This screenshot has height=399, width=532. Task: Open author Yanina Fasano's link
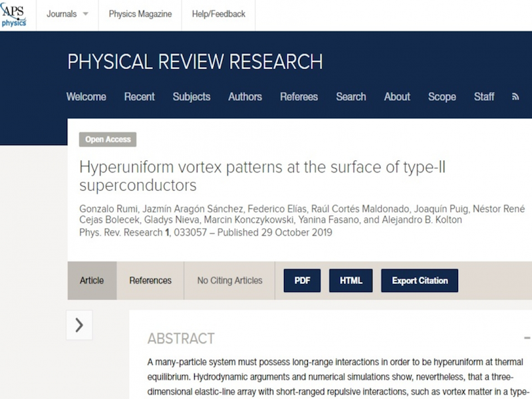329,220
